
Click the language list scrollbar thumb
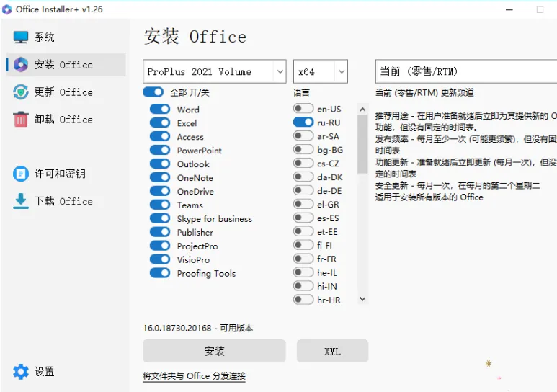click(362, 144)
